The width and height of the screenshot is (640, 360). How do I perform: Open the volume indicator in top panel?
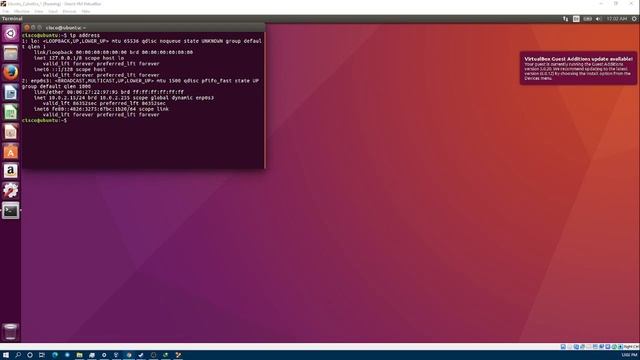coord(598,19)
